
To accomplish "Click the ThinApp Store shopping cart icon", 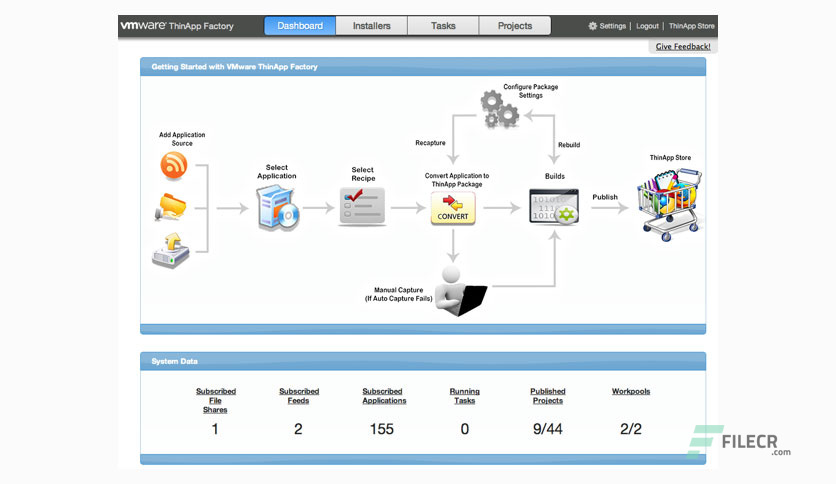I will click(x=670, y=205).
